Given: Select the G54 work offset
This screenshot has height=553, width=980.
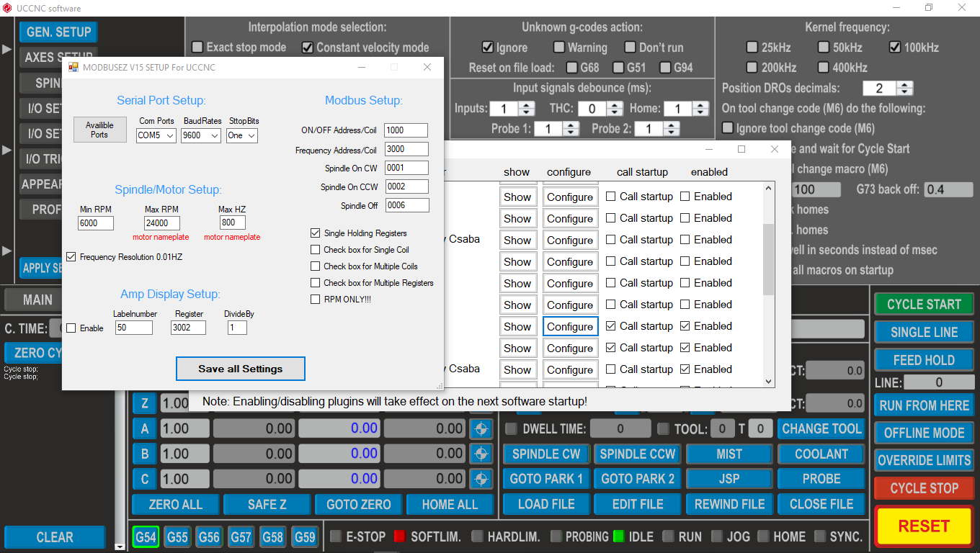Looking at the screenshot, I should (x=146, y=536).
